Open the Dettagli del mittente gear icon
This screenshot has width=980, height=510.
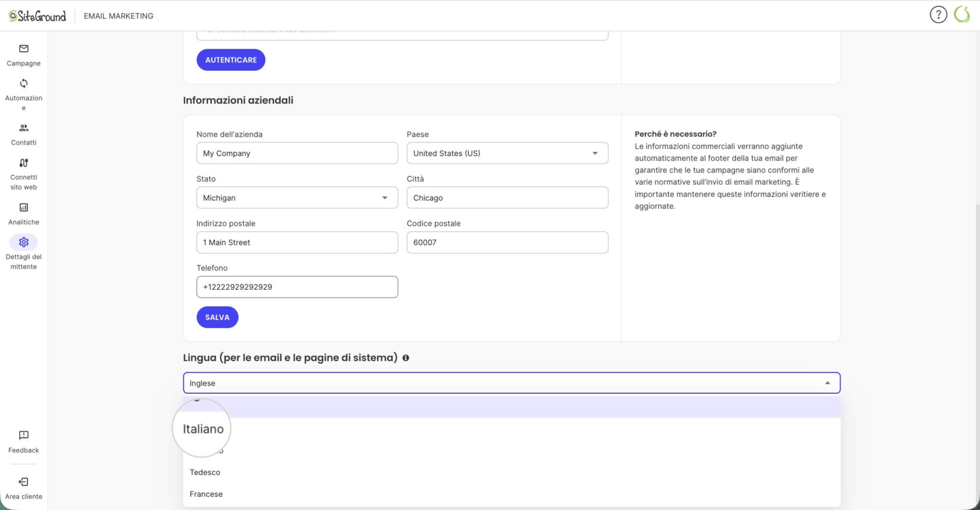24,242
